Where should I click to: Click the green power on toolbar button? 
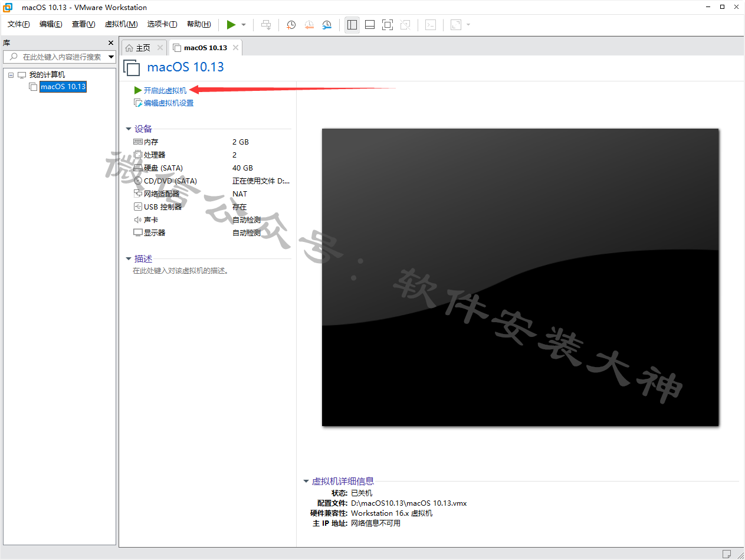[231, 25]
